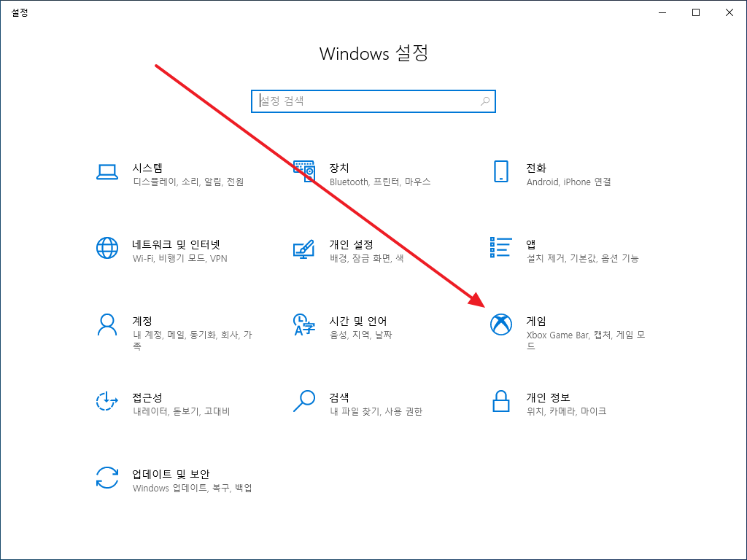Image resolution: width=747 pixels, height=560 pixels.
Task: Click description '음성, 지역, 날짜'
Action: coord(360,335)
